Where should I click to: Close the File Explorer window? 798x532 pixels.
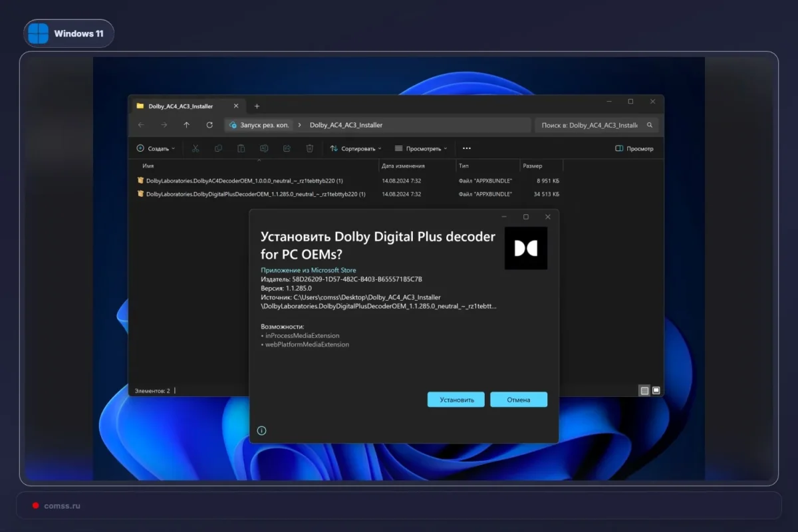click(x=653, y=102)
